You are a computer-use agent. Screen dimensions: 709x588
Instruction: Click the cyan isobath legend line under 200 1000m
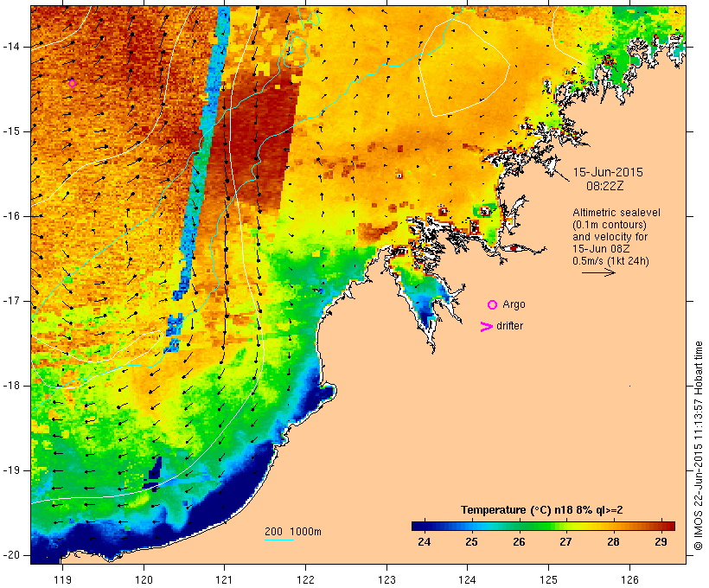(x=279, y=540)
